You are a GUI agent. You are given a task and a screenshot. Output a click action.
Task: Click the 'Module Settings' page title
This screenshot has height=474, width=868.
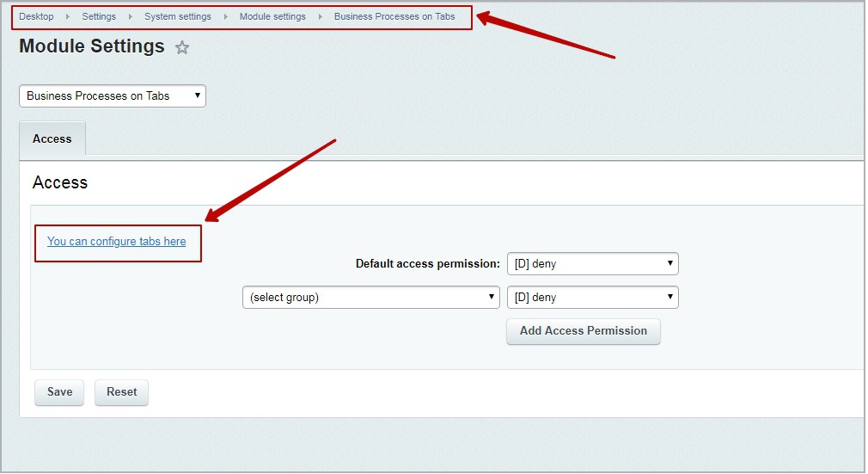(x=92, y=46)
